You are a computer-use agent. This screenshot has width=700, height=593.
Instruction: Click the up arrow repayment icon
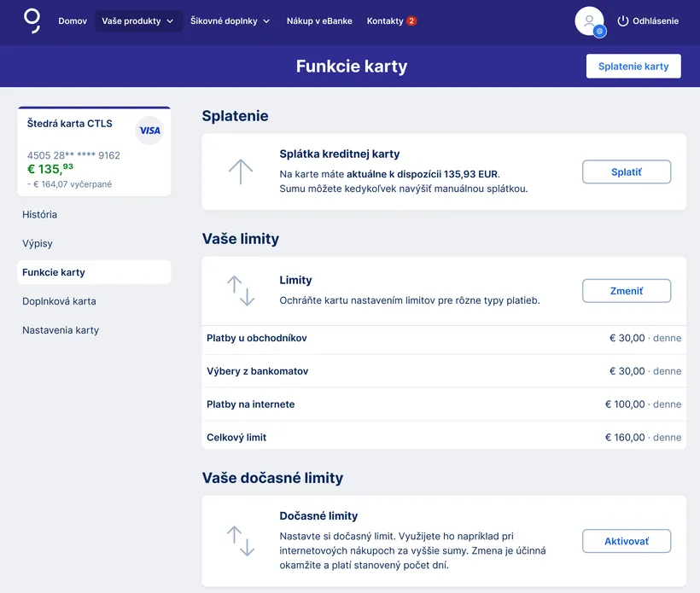point(241,172)
